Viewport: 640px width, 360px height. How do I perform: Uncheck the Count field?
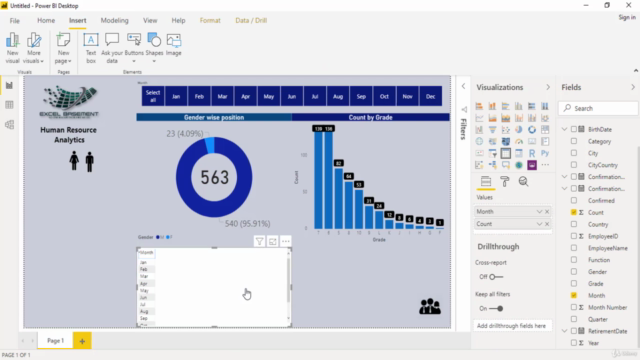[x=574, y=212]
